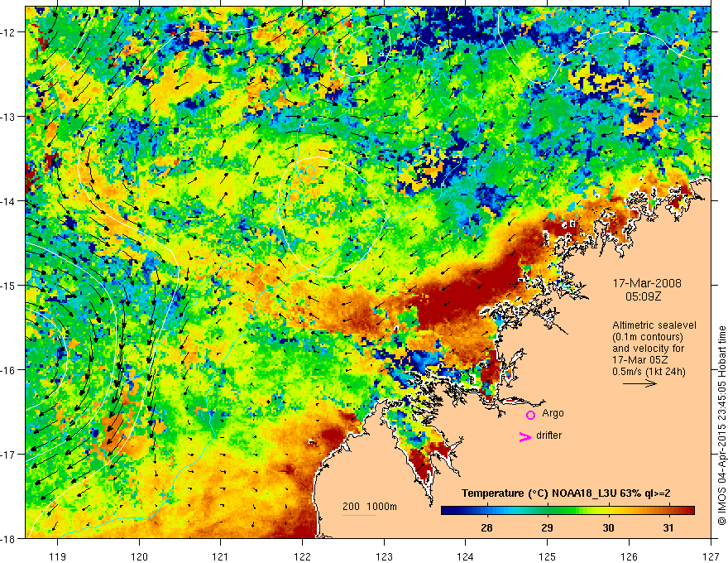Click the 0.5m/s velocity reference arrow

639,383
